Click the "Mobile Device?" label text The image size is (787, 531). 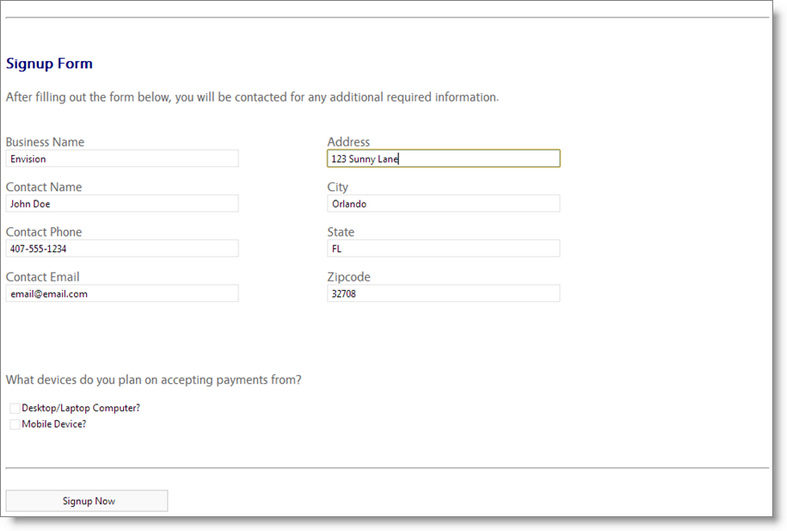pos(54,424)
